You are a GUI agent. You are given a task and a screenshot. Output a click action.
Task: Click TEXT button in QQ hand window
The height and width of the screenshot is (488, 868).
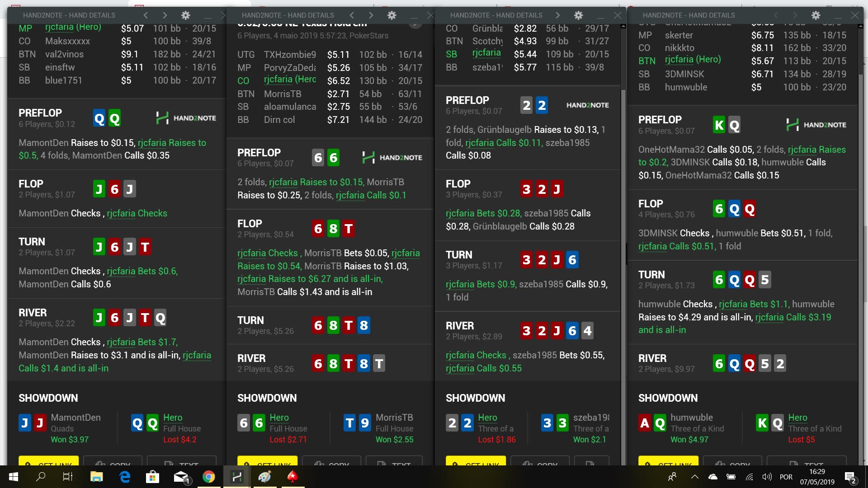pyautogui.click(x=182, y=461)
